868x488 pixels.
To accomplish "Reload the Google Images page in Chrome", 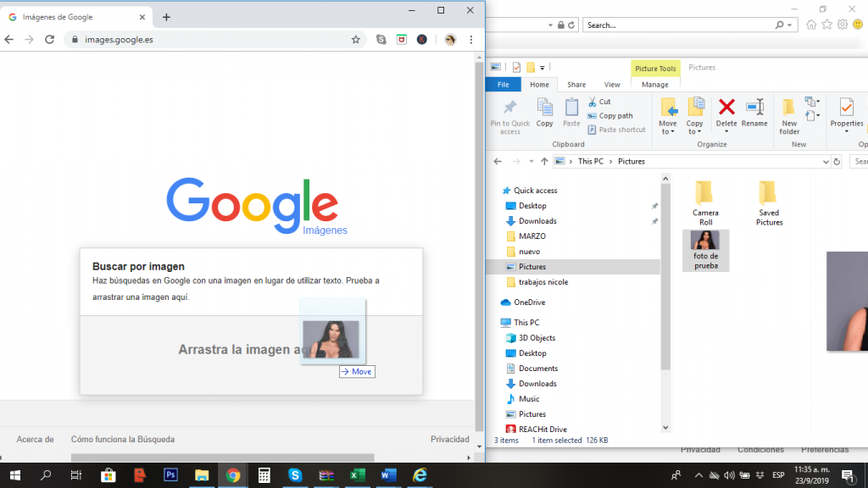I will pos(50,39).
